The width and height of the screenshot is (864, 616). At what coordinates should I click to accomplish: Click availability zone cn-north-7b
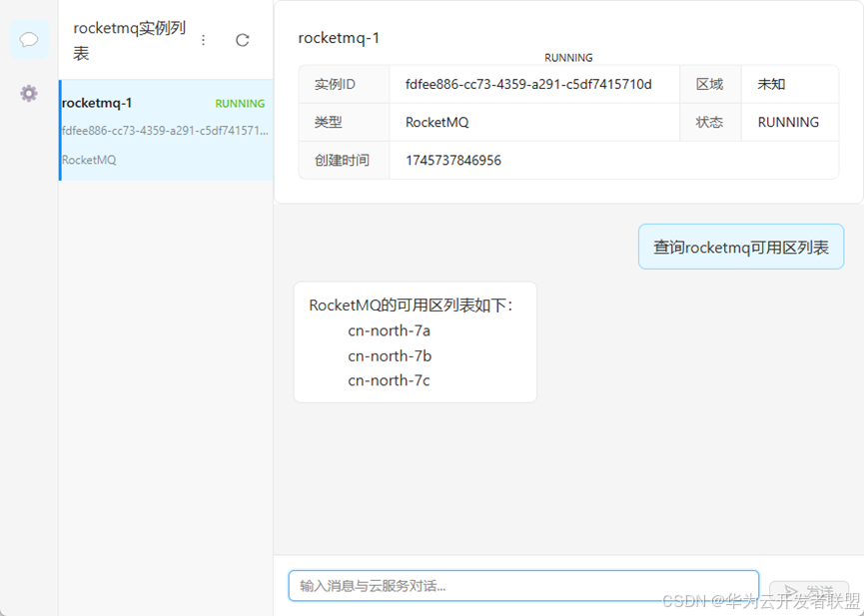point(390,356)
